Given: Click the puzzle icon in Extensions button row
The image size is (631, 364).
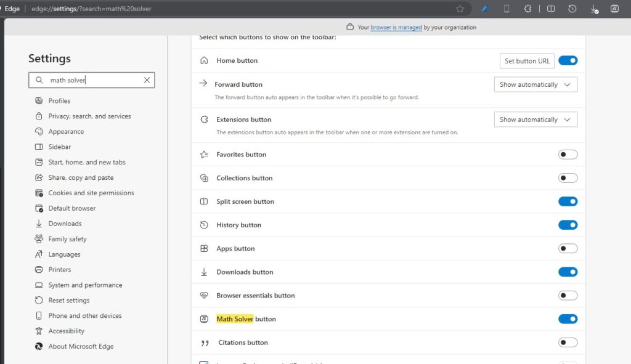Looking at the screenshot, I should (204, 119).
